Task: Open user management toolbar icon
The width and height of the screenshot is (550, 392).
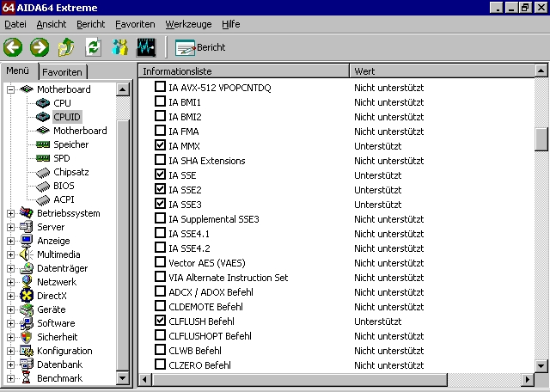Action: [120, 47]
